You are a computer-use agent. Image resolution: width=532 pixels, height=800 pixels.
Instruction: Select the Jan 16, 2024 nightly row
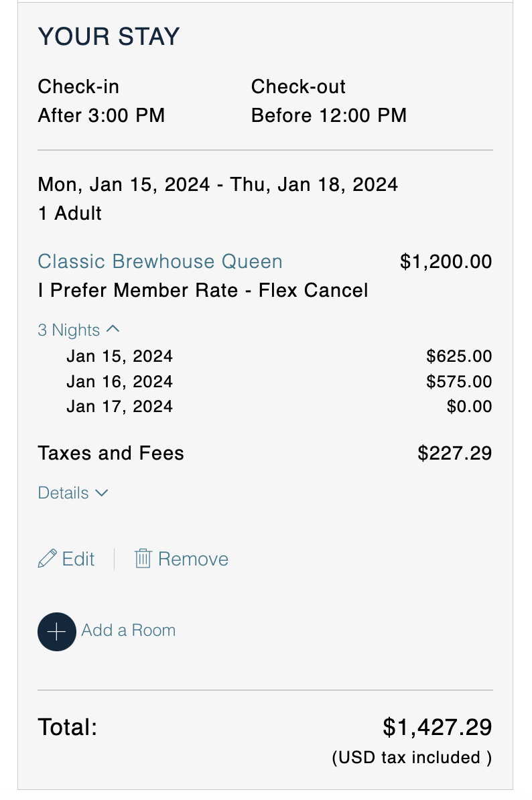pos(120,382)
